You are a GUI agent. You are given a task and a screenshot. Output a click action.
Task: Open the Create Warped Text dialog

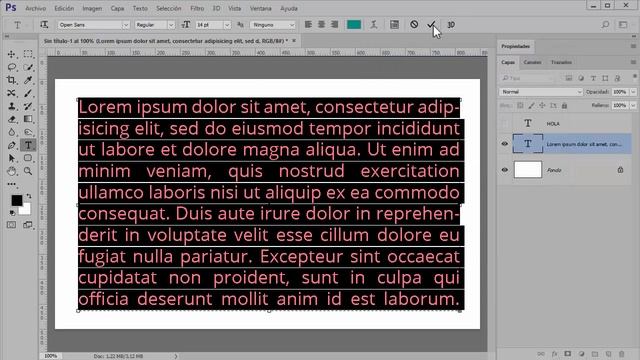[x=374, y=25]
